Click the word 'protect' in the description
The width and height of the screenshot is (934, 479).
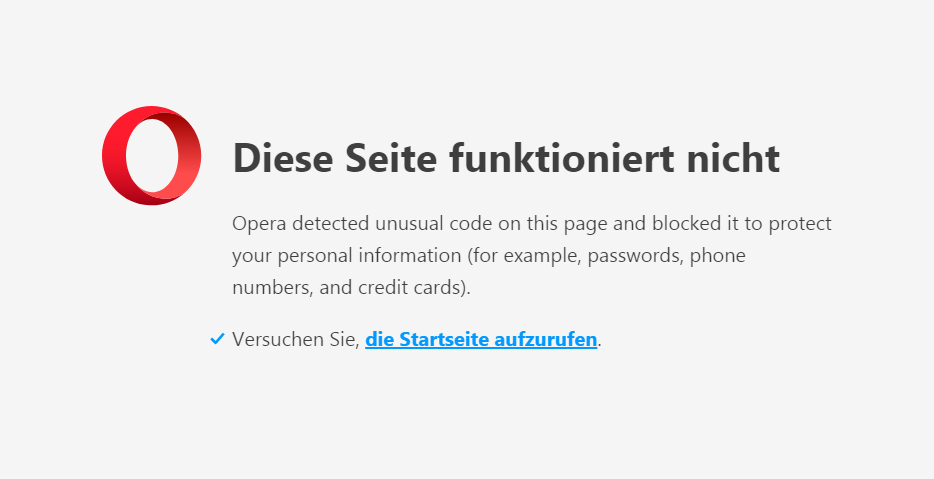tap(800, 223)
